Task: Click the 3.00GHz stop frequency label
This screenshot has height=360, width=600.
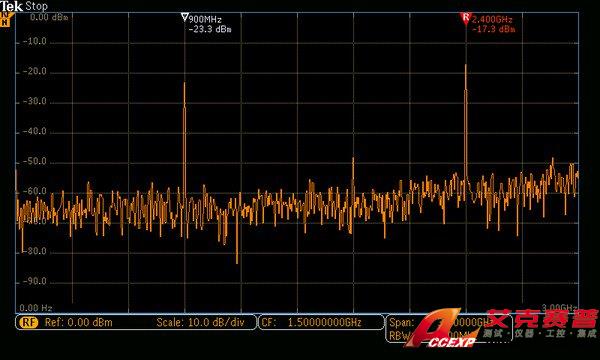Action: click(x=559, y=308)
